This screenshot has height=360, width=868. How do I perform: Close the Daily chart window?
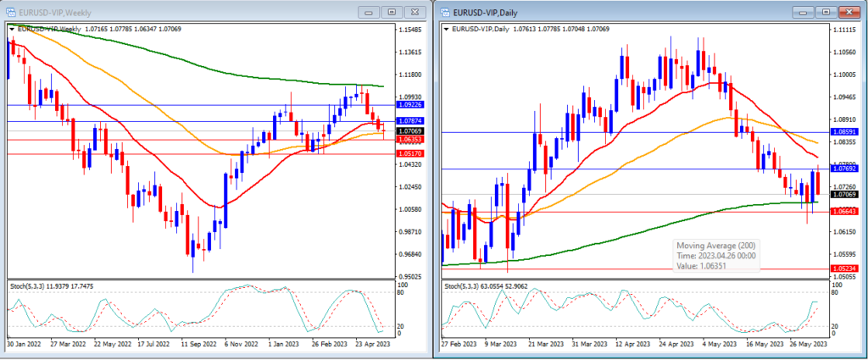click(850, 12)
